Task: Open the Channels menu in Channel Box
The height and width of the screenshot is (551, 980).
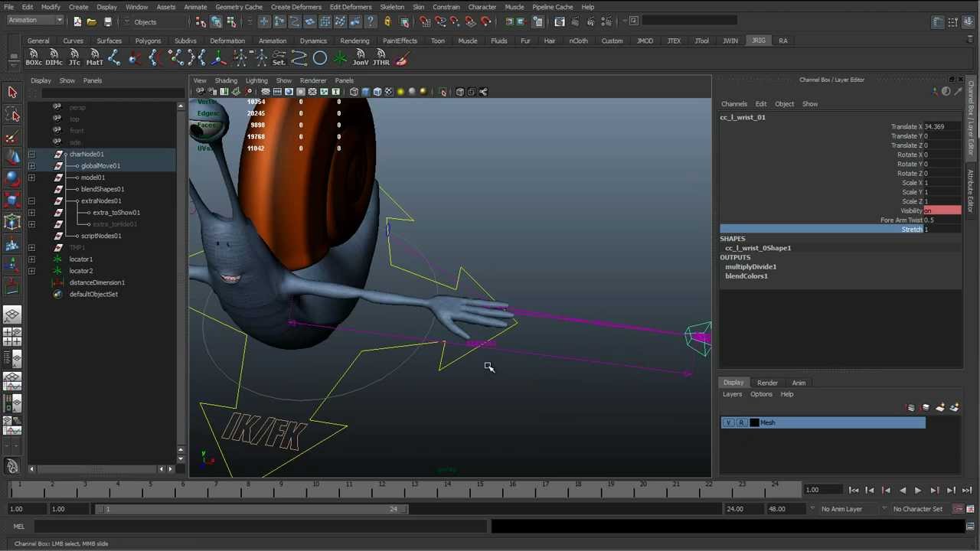Action: [733, 104]
